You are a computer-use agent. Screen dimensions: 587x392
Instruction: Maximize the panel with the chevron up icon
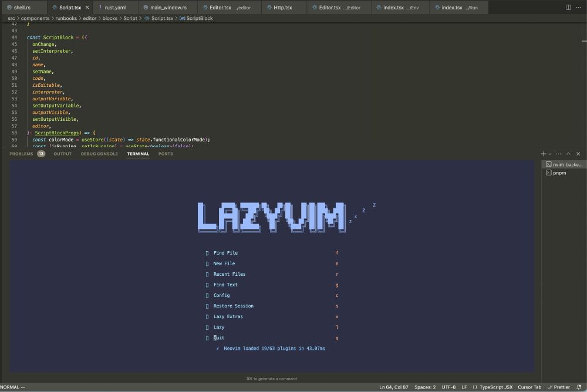click(x=568, y=154)
